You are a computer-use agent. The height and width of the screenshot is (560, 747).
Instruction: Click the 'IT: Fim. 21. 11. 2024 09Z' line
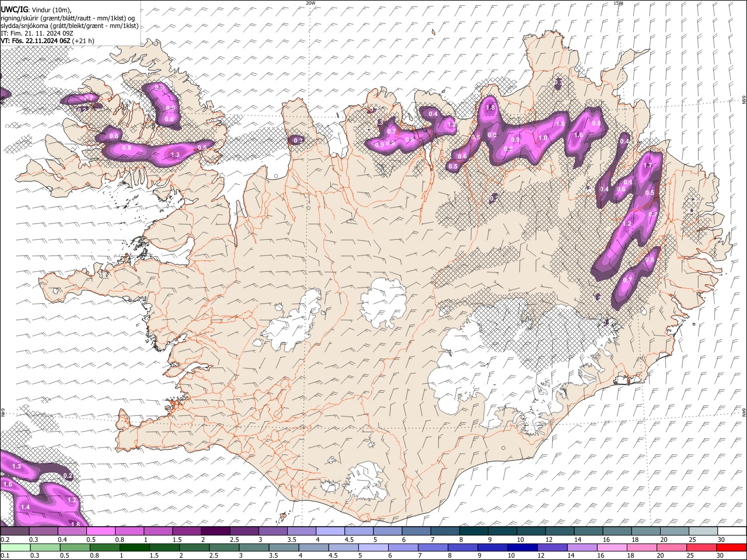[x=37, y=33]
